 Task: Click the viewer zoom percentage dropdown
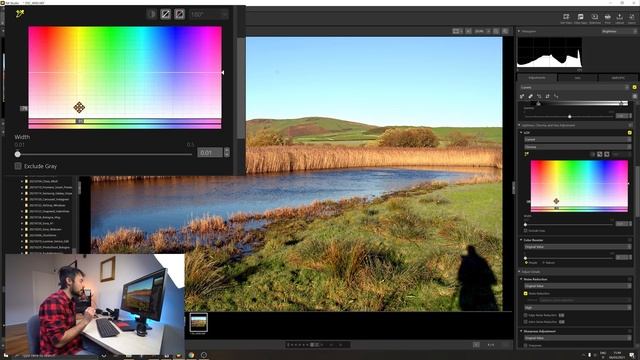[482, 31]
